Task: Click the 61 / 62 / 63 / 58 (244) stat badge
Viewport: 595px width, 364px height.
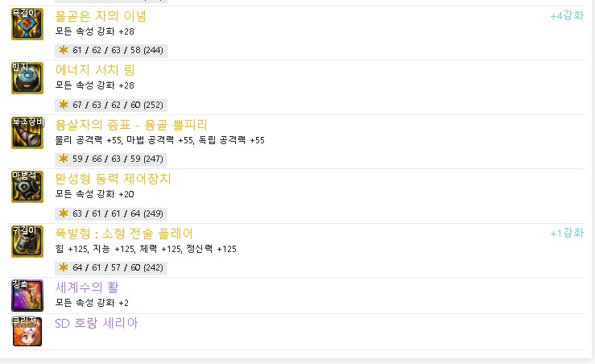Action: click(111, 50)
